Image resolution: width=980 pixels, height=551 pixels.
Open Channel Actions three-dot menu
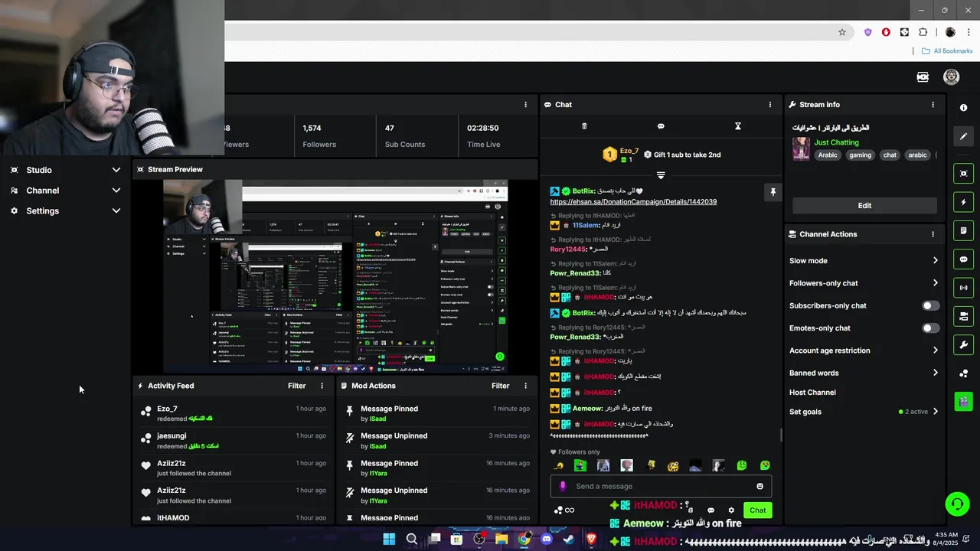933,234
